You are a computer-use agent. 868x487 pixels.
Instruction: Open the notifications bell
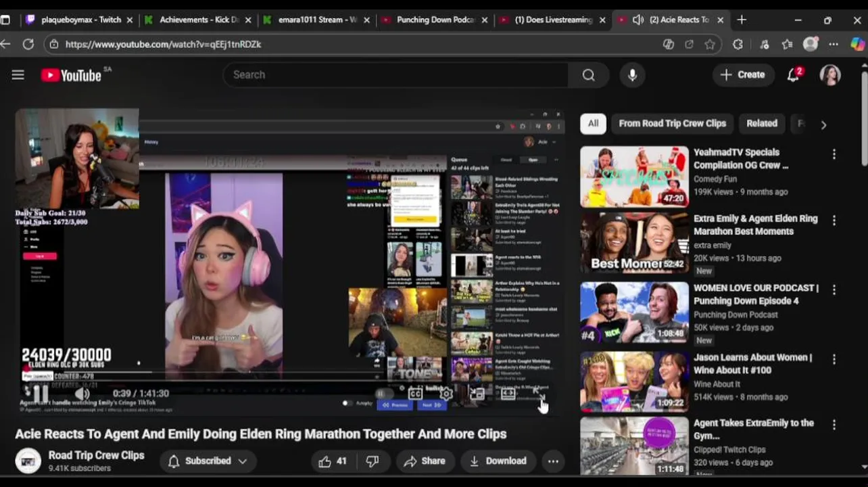[794, 75]
